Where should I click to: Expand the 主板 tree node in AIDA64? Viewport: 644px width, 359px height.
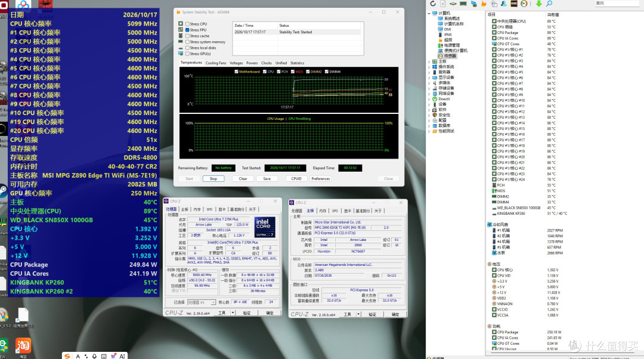point(429,61)
